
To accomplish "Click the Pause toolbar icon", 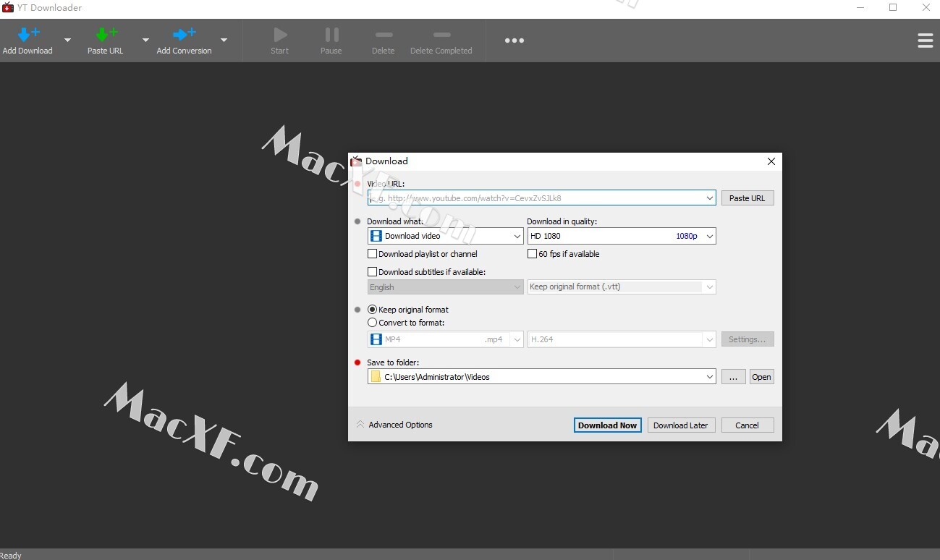I will point(331,34).
